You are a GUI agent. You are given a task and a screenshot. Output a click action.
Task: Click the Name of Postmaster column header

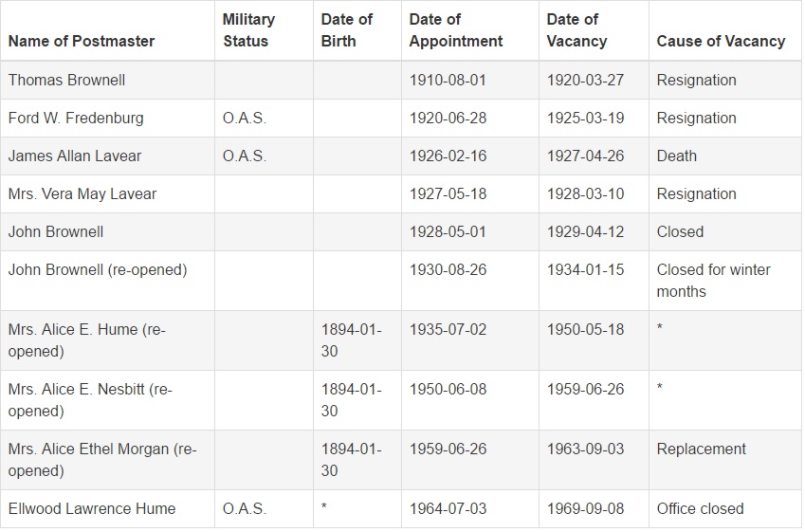82,41
